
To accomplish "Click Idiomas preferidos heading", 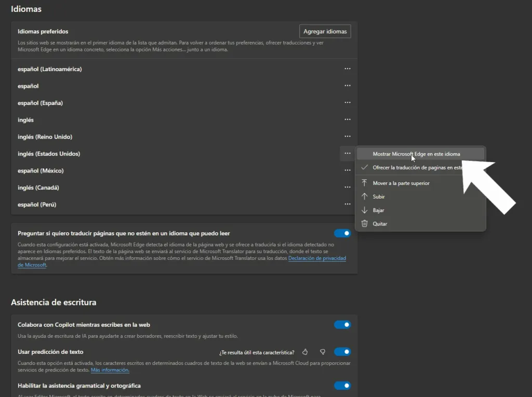I will point(43,32).
